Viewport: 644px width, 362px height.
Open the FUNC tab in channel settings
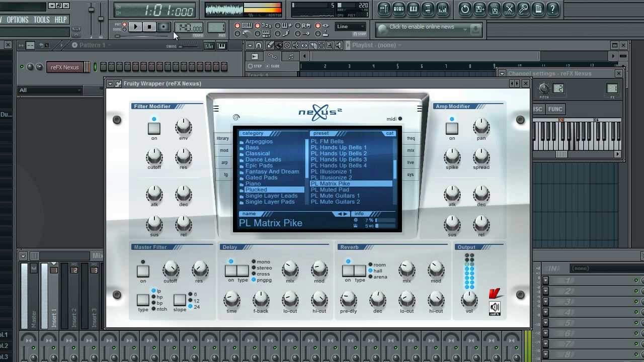pyautogui.click(x=555, y=109)
